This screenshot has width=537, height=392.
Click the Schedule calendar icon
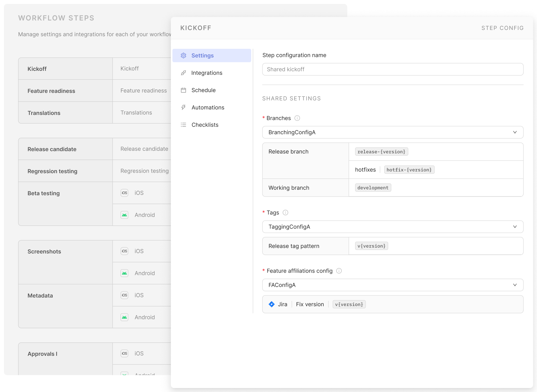[x=183, y=90]
